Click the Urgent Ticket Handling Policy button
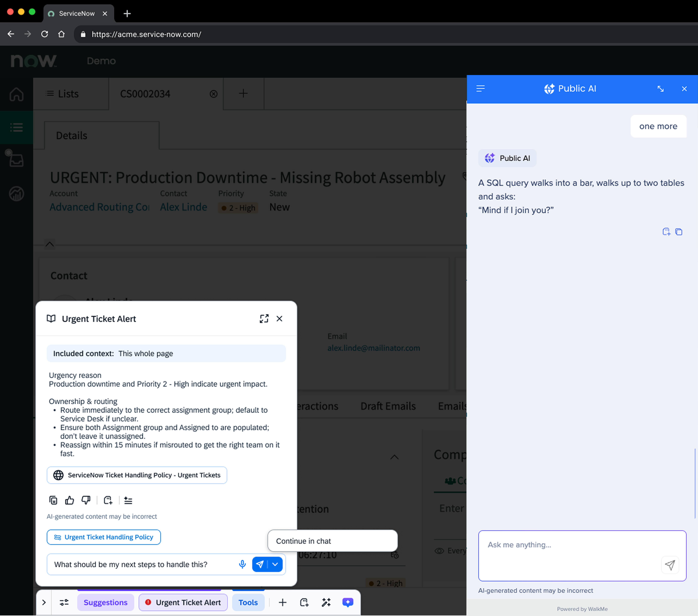 click(x=104, y=537)
